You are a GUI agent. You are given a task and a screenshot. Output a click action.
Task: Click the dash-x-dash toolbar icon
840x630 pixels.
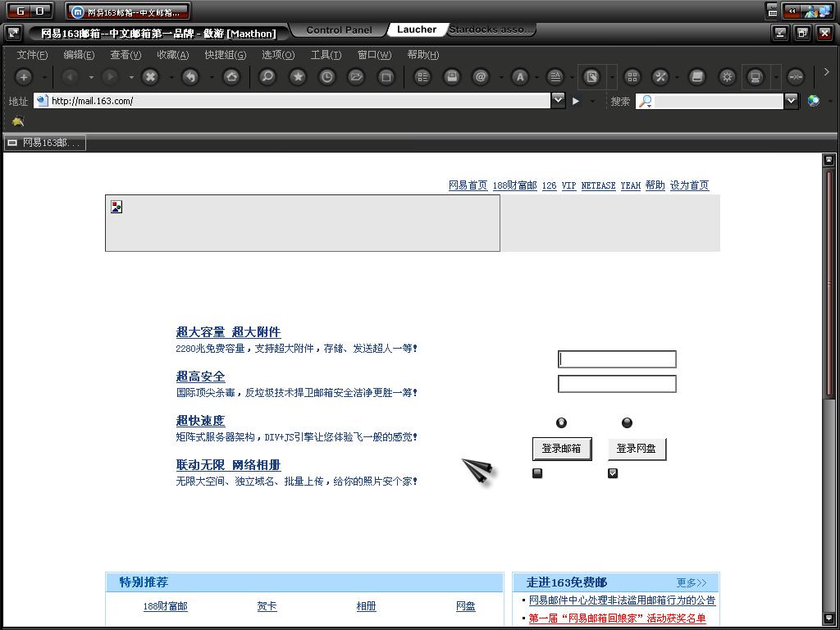click(796, 77)
